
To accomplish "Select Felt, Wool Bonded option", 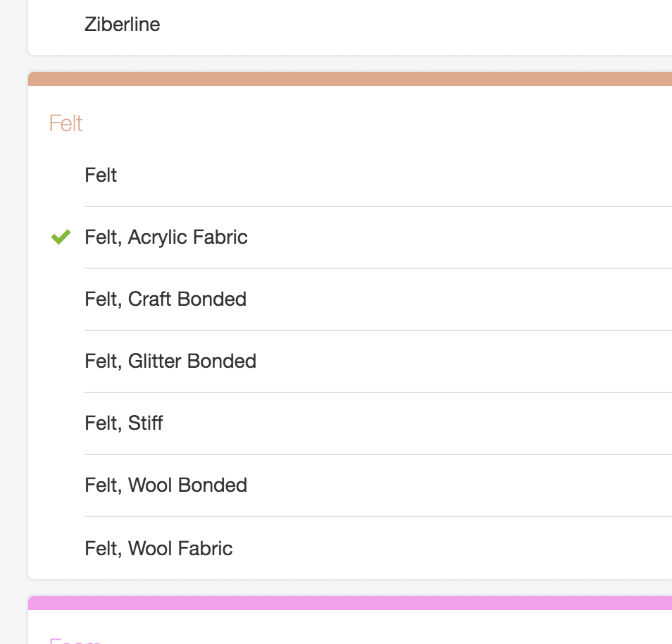I will point(378,485).
